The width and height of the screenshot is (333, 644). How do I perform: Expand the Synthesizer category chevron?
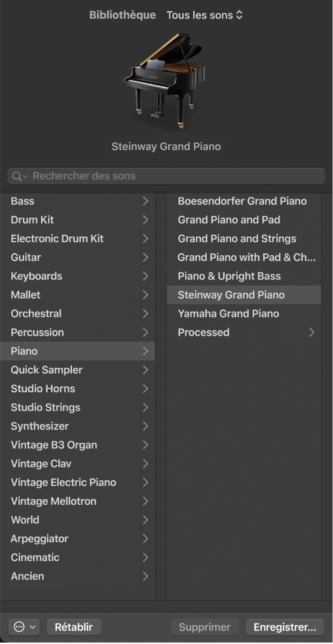(145, 426)
